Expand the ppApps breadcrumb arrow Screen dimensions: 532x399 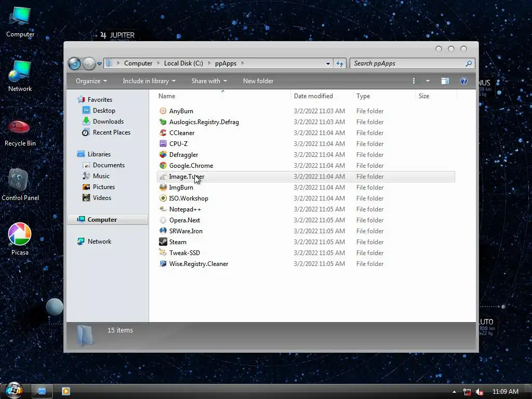pos(243,63)
